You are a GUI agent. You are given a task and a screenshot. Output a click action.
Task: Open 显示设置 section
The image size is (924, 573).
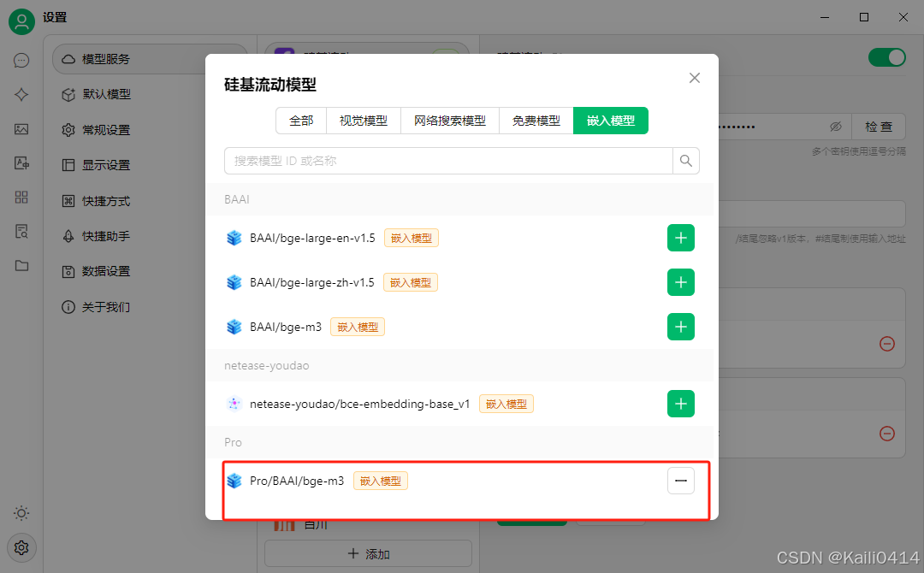pyautogui.click(x=150, y=165)
